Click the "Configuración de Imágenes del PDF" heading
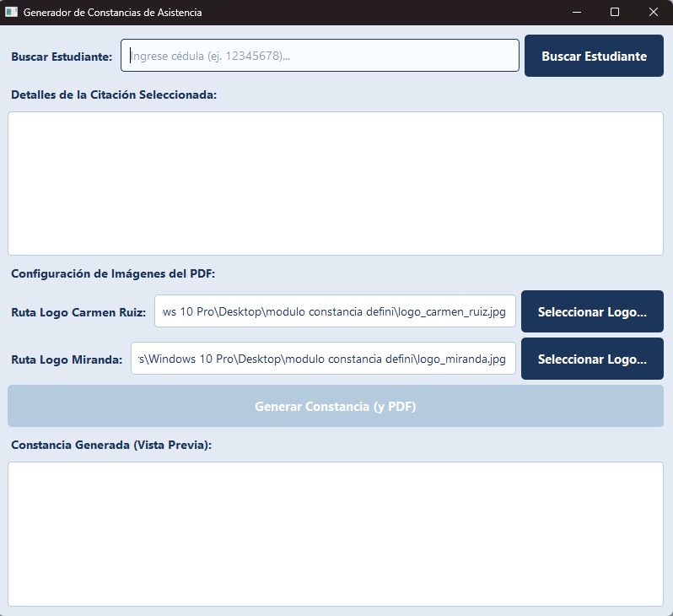The width and height of the screenshot is (673, 616). coord(113,273)
